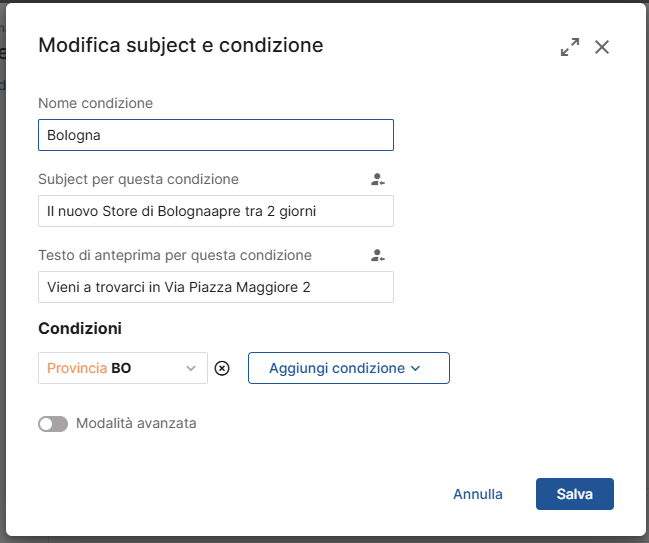
Task: Click the preview text field 'Vieni a trovarci'
Action: (x=215, y=287)
